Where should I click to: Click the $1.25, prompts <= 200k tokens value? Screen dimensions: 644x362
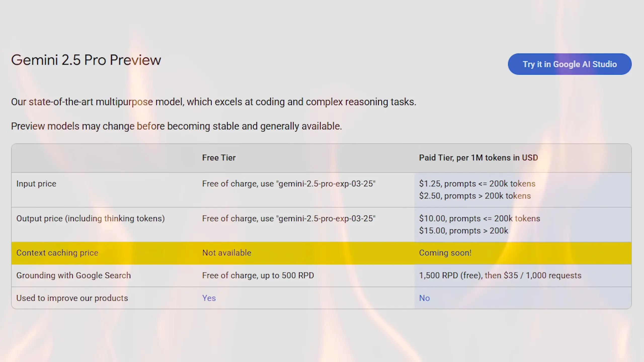[x=477, y=184]
